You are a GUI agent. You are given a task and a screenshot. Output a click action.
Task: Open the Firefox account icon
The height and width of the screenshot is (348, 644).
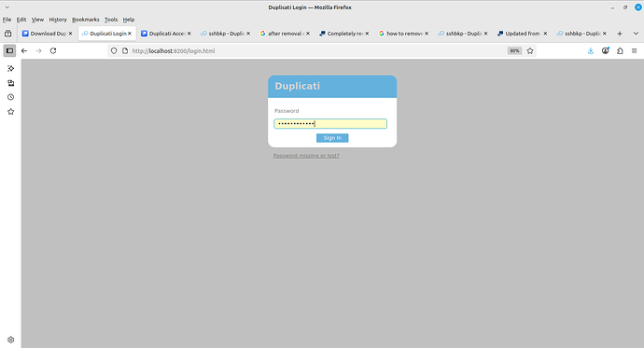click(606, 51)
